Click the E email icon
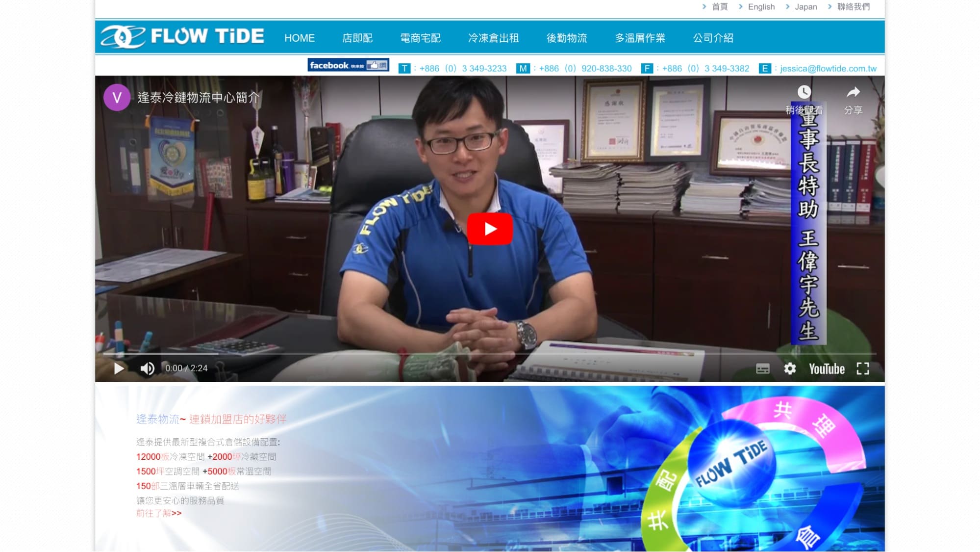Image resolution: width=980 pixels, height=552 pixels. [x=765, y=68]
